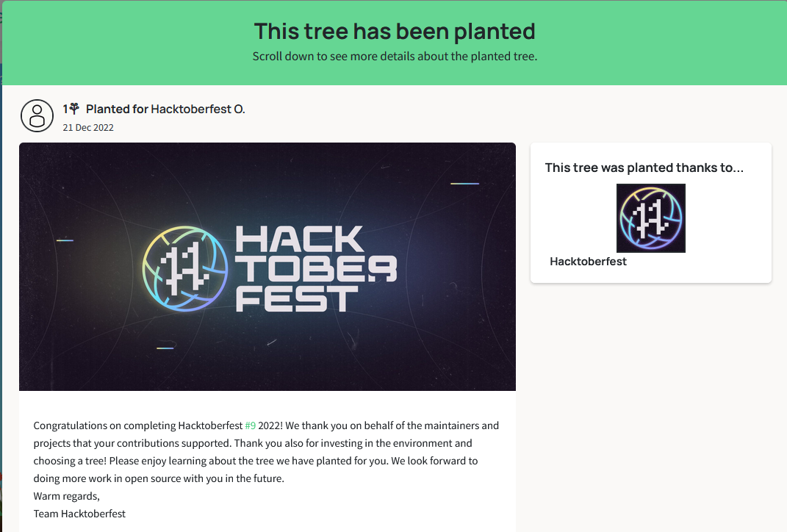The image size is (787, 532).
Task: Click the 21 Dec 2022 planting date
Action: (88, 128)
